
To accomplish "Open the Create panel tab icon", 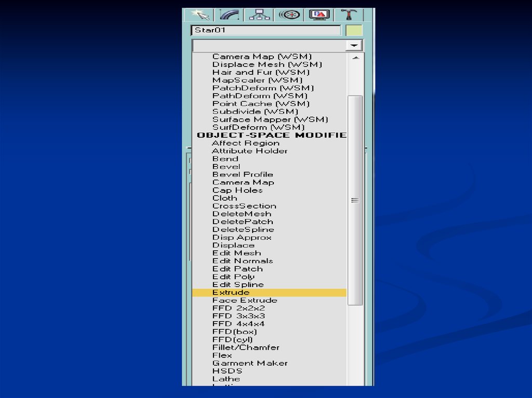I will (199, 15).
